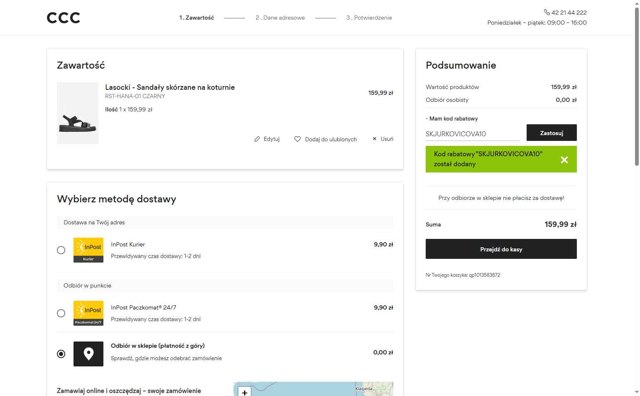Screen dimensions: 640x396
Task: Click the page vertical scrollbar
Action: [637, 86]
